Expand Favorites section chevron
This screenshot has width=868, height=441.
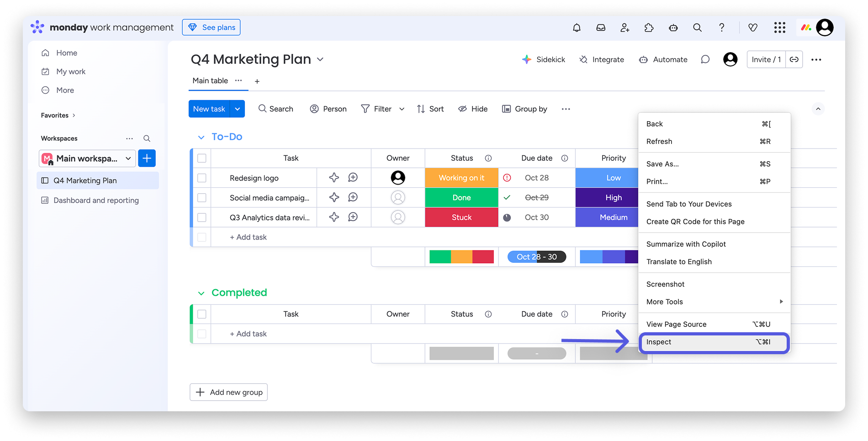[74, 115]
